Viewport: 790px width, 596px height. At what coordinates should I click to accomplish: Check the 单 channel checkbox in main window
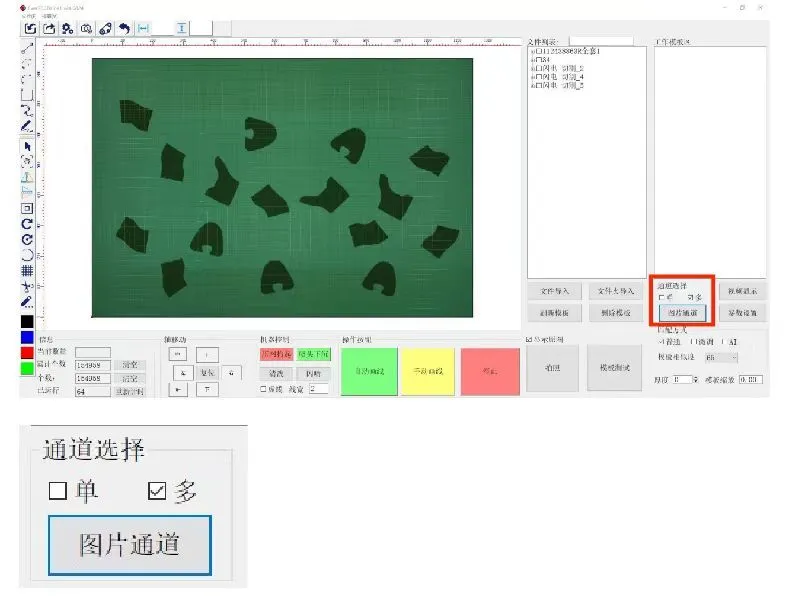[x=662, y=297]
